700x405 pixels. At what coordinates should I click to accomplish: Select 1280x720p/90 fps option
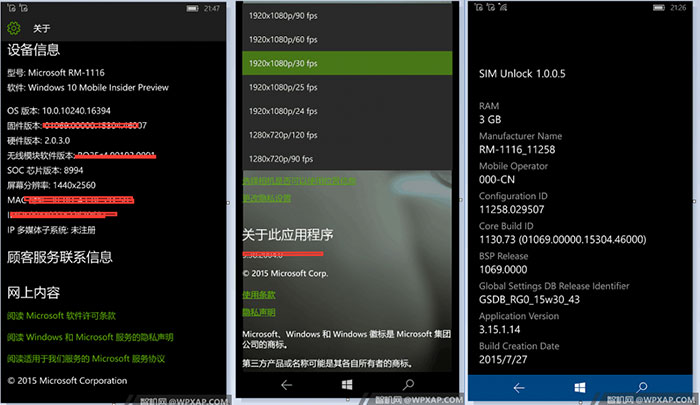coord(347,159)
